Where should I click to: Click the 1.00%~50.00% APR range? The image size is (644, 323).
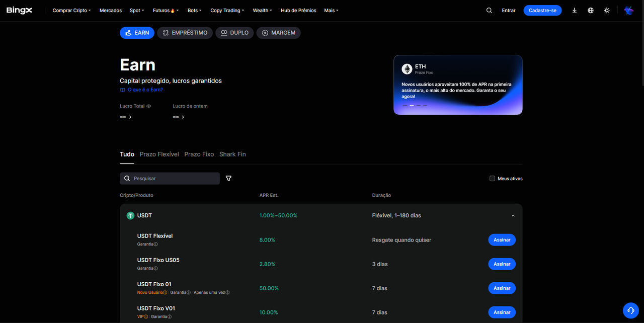278,215
